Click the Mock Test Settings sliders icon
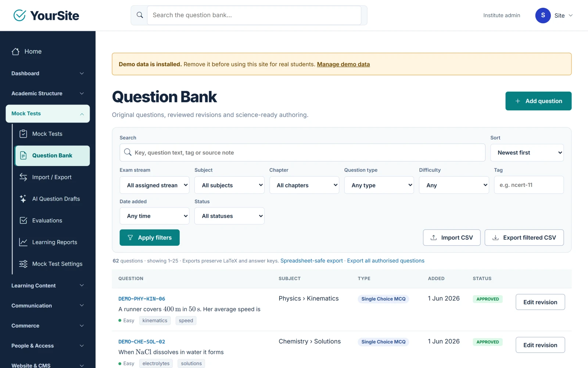Viewport: 588px width, 368px height. [x=23, y=264]
